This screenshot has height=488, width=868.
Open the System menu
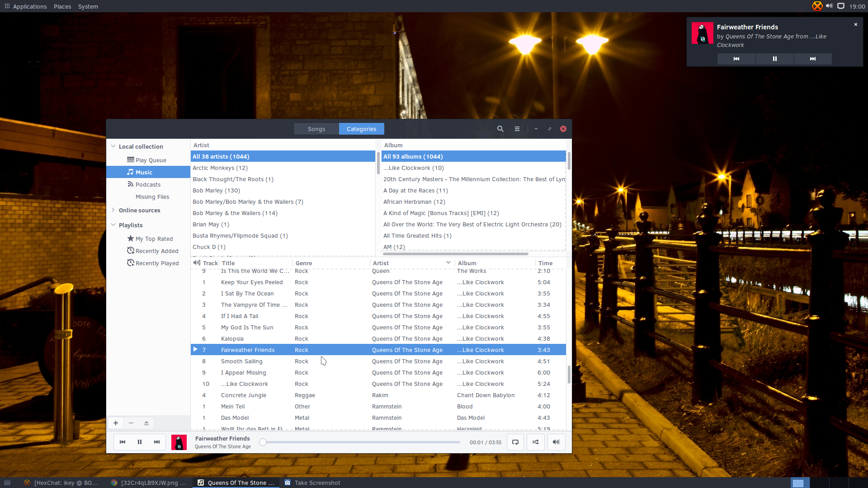[88, 6]
